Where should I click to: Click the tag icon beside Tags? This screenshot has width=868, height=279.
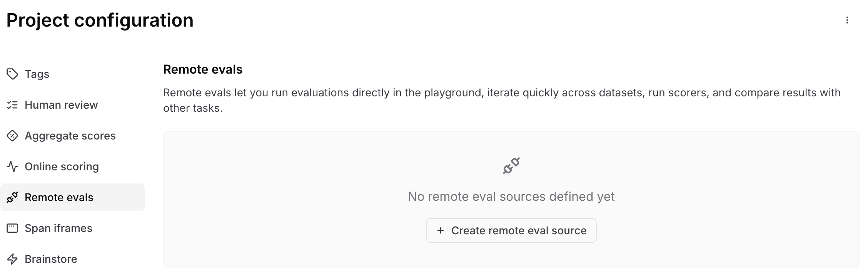(x=12, y=73)
